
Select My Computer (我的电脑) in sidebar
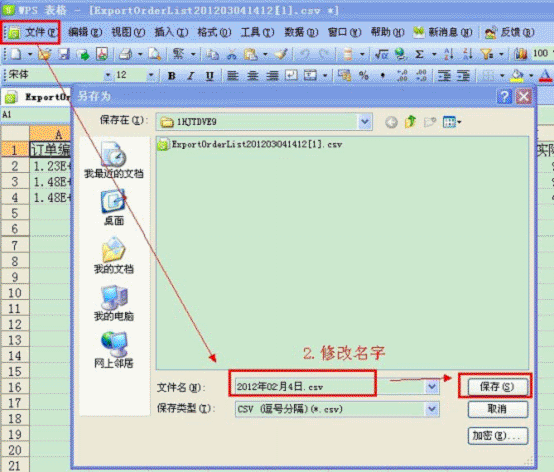(114, 303)
